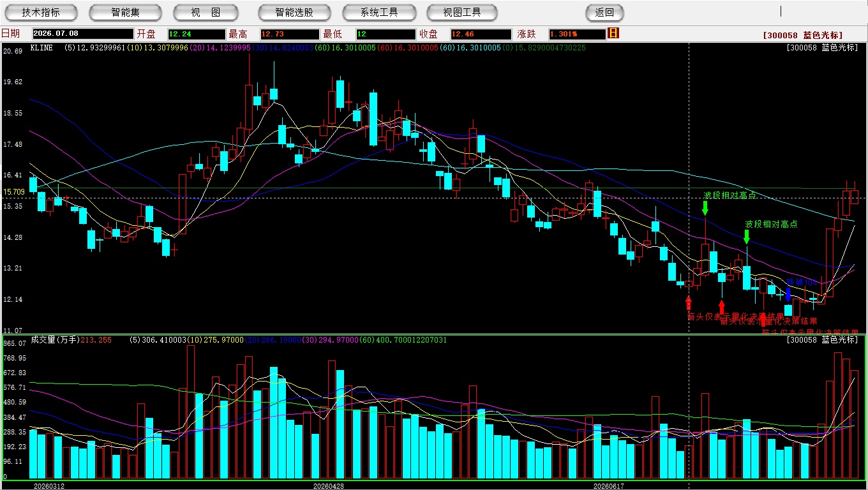Screen dimensions: 868x490
Task: Click the 最高 value field 12.73
Action: [x=289, y=34]
